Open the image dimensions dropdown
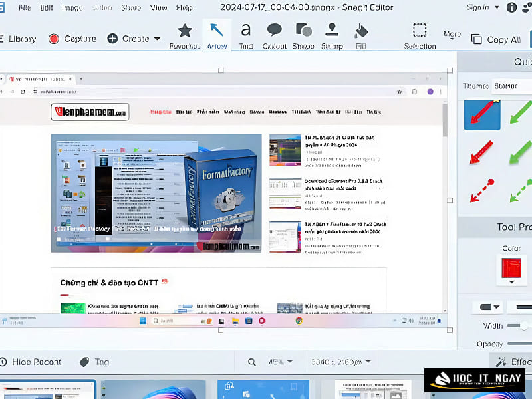The width and height of the screenshot is (532, 399). point(341,362)
